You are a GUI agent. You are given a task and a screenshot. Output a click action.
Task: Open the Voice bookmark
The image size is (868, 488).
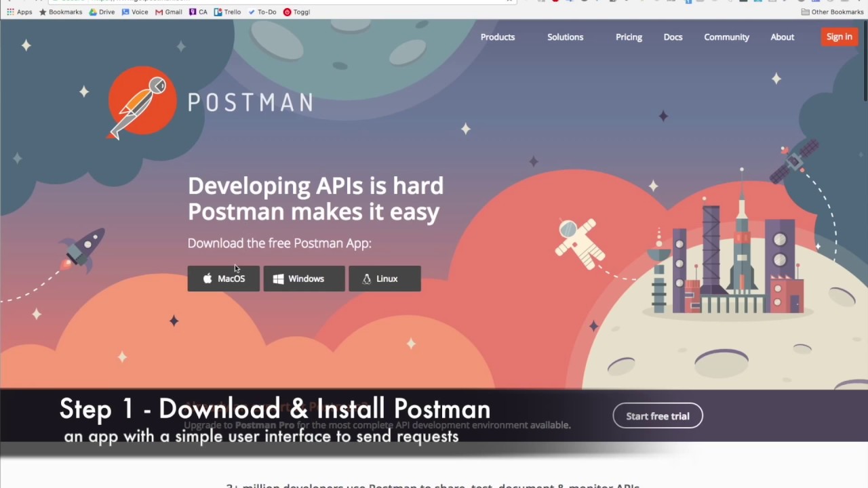click(135, 12)
